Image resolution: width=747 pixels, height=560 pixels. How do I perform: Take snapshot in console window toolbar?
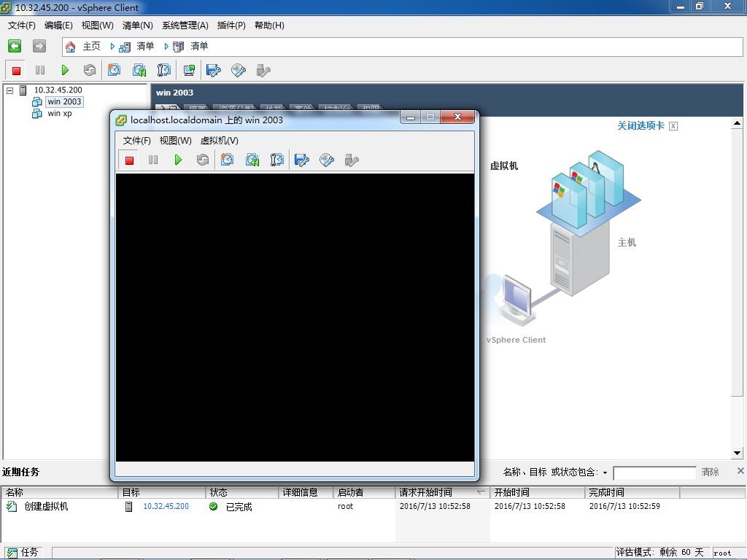228,160
